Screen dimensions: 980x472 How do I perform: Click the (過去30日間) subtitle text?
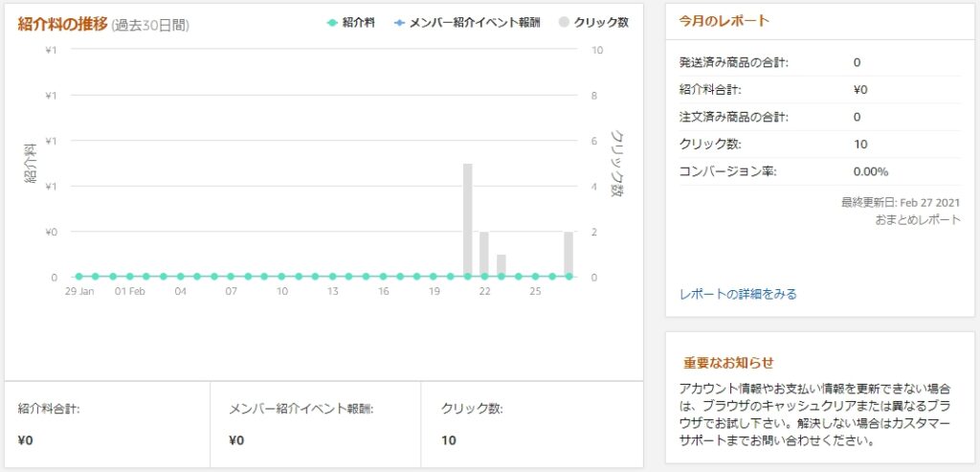(150, 26)
